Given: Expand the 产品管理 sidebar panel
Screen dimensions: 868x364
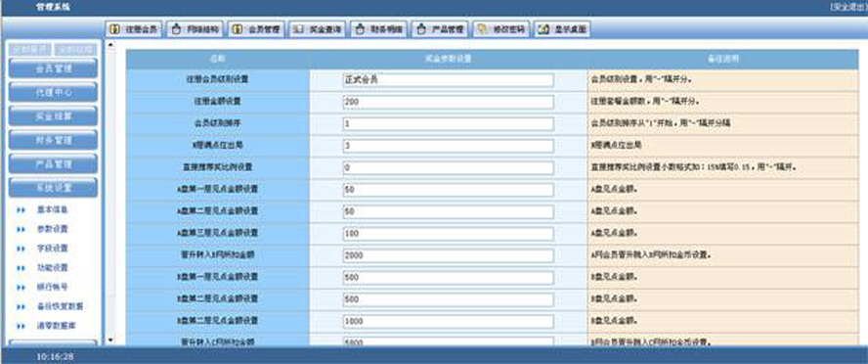Looking at the screenshot, I should pos(53,164).
